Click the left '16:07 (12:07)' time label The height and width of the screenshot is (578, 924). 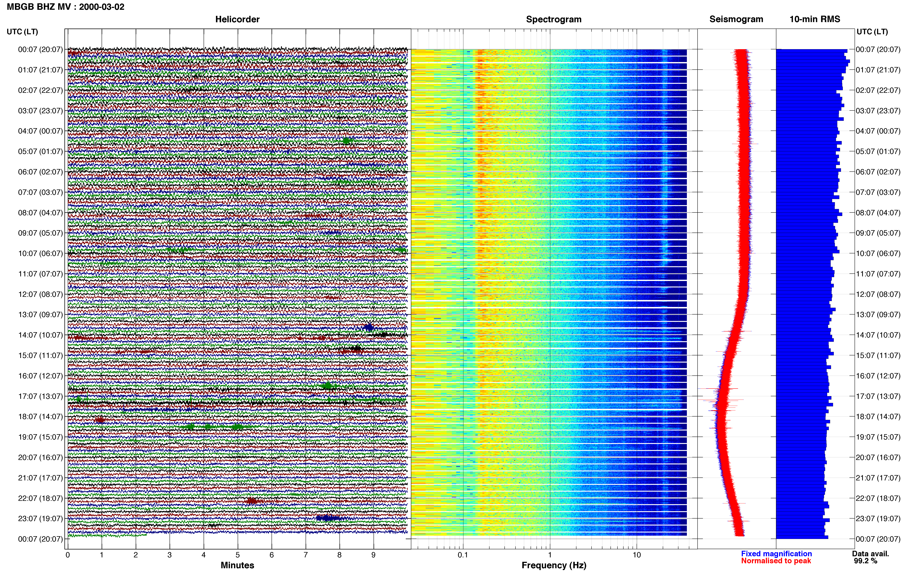point(41,376)
